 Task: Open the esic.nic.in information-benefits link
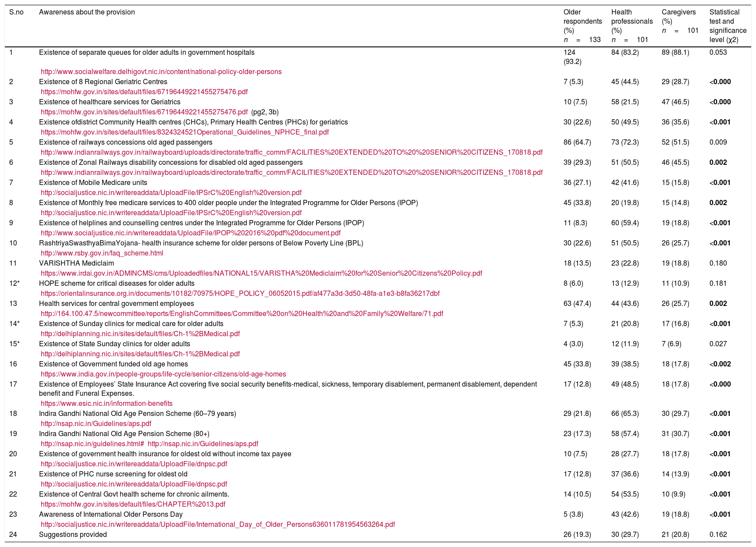106,403
